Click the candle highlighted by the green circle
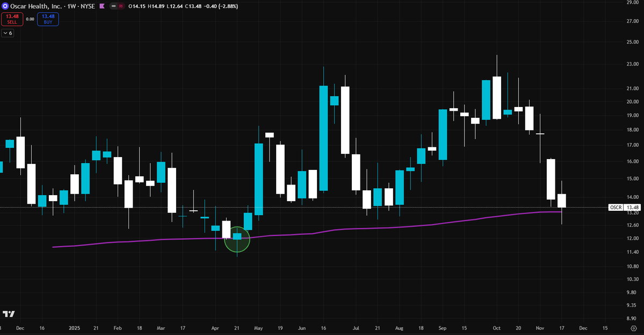Screen dimensions: 644x335 (237, 237)
